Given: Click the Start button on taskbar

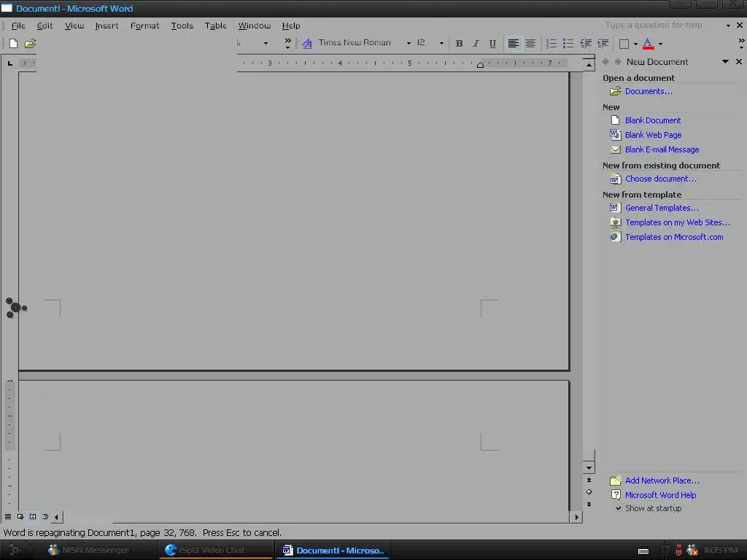Looking at the screenshot, I should tap(16, 550).
